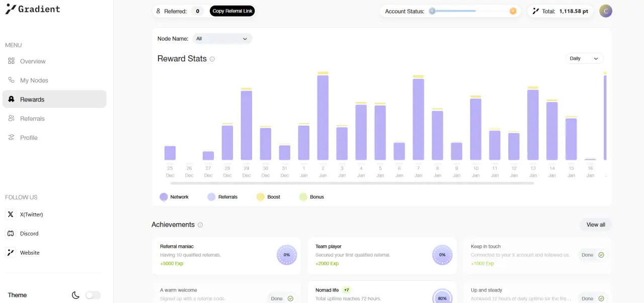The image size is (644, 303).
Task: Open the Website icon link
Action: 11,253
